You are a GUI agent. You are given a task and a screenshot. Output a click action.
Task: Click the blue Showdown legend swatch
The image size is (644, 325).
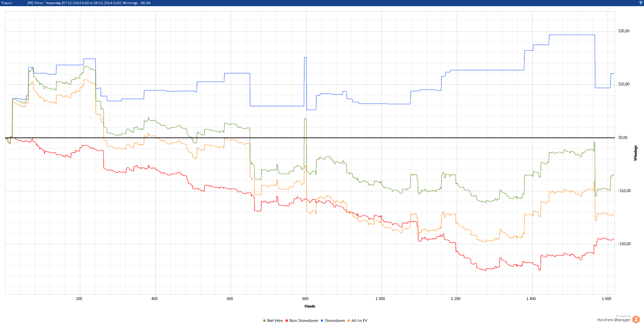tap(322, 321)
